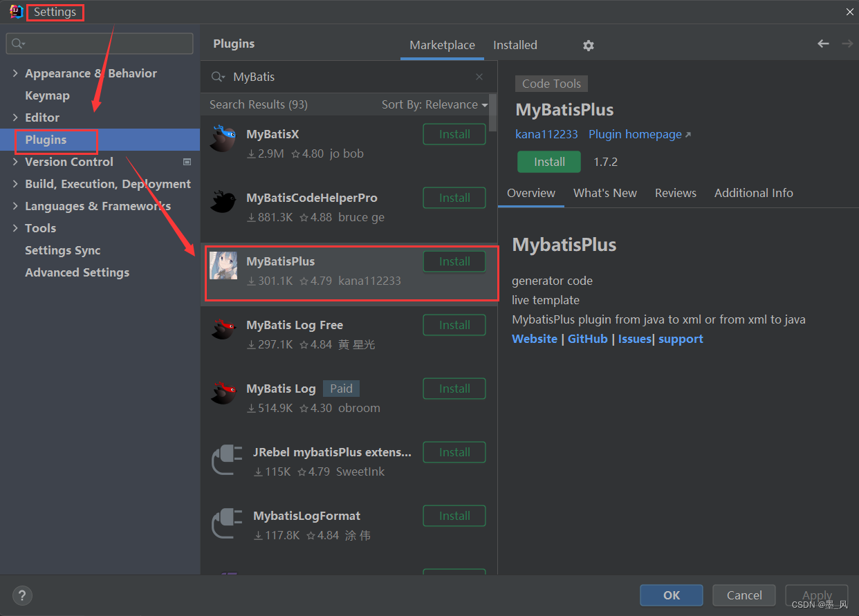Open the Issues link in overview
Image resolution: width=859 pixels, height=616 pixels.
[x=635, y=339]
